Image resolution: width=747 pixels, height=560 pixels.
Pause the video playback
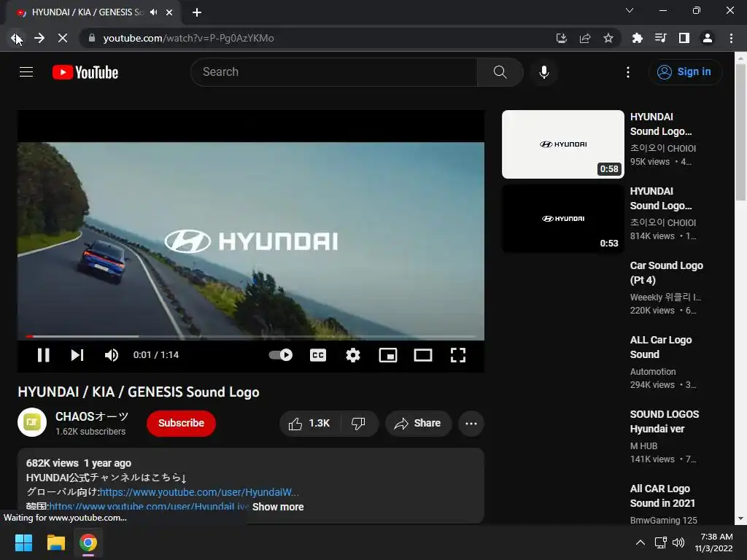tap(43, 355)
